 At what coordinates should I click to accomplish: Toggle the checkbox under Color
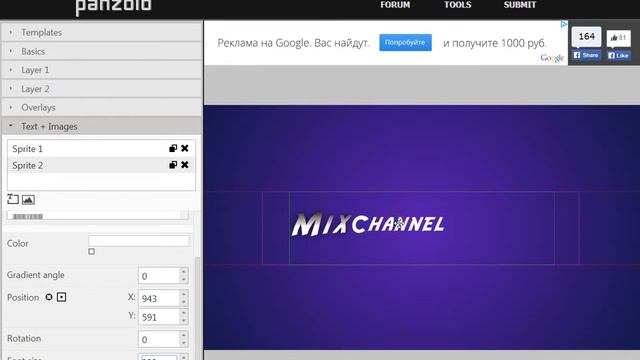point(91,252)
